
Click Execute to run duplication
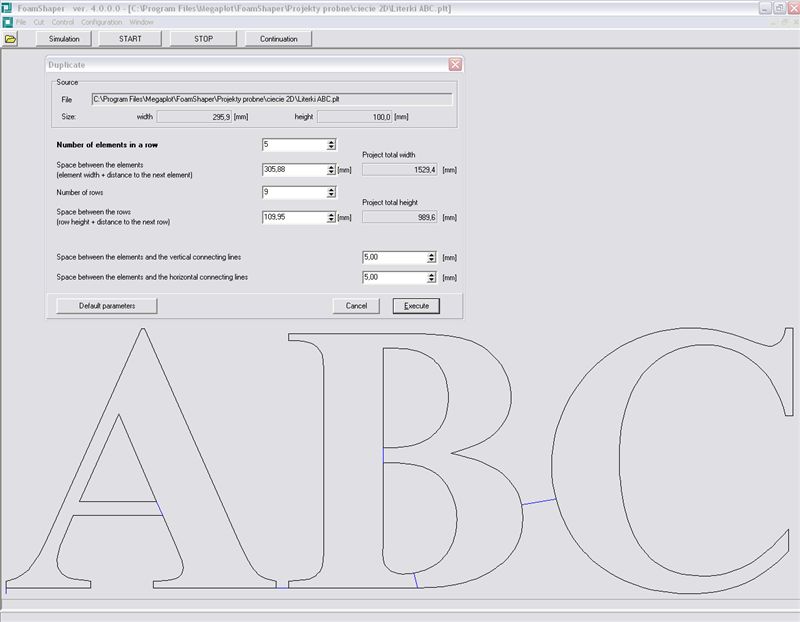[x=415, y=306]
